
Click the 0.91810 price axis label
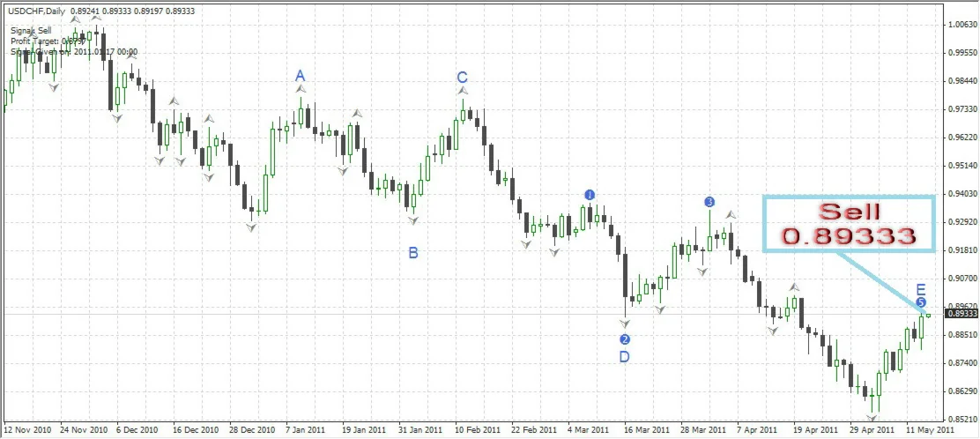[x=962, y=250]
